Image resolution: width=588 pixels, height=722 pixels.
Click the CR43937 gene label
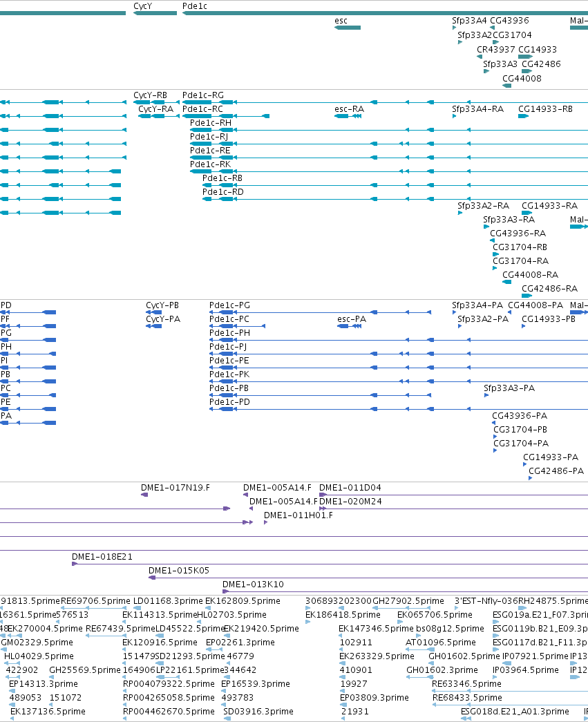click(x=496, y=49)
